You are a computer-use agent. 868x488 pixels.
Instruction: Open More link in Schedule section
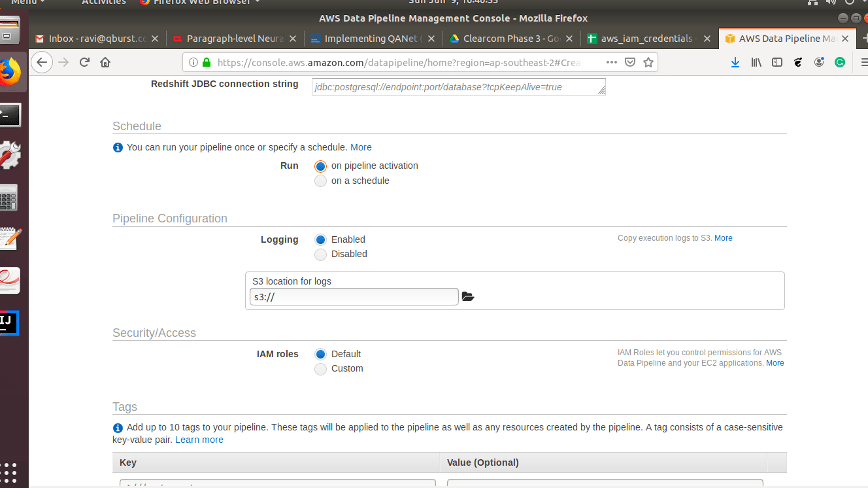(x=361, y=147)
